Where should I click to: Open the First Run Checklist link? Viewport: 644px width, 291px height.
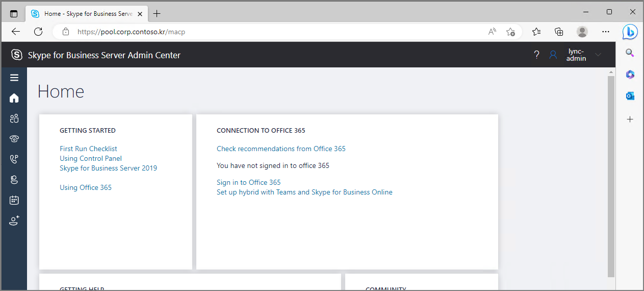pyautogui.click(x=88, y=149)
